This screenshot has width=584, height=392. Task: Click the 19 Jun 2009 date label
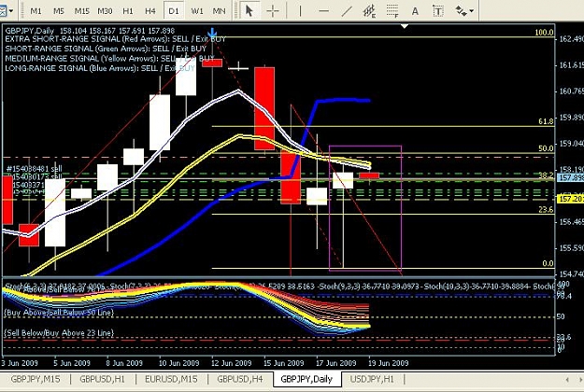click(389, 363)
